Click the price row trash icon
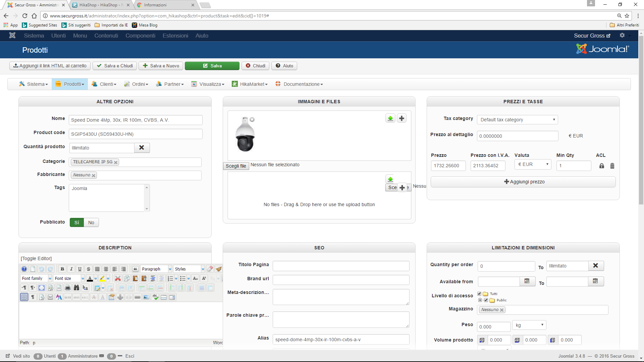Viewport: 644px width, 362px height. 612,166
